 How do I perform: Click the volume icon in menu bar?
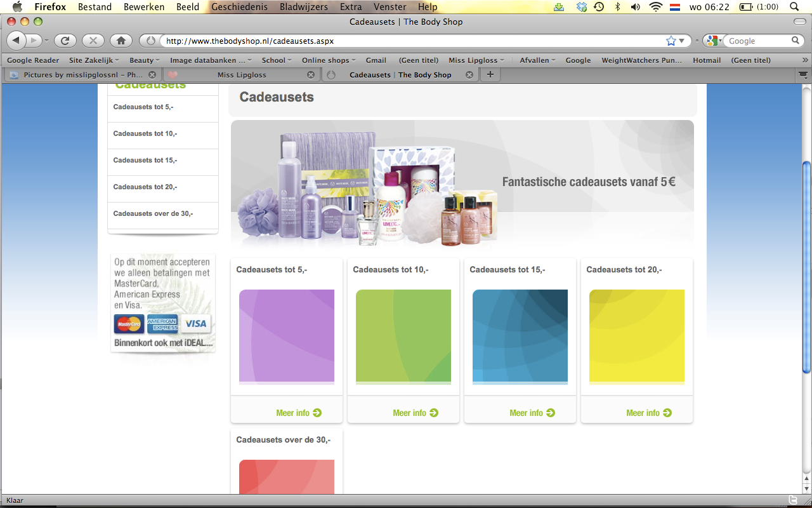tap(636, 7)
